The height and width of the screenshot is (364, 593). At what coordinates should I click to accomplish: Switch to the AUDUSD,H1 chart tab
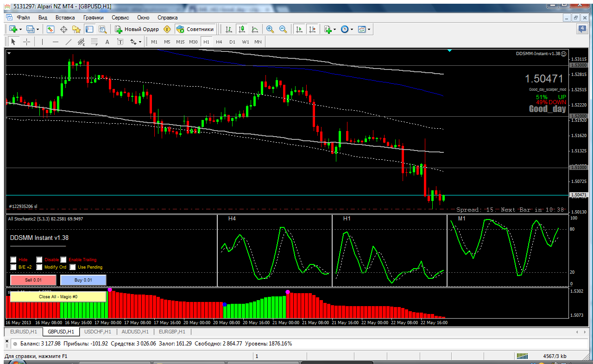[x=134, y=332]
